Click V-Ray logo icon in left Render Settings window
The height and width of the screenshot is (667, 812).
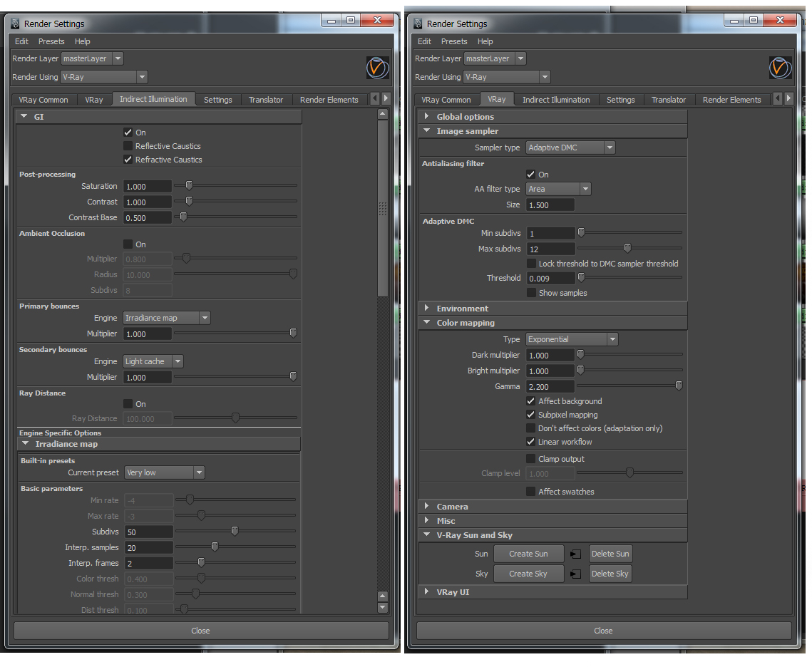(x=378, y=68)
